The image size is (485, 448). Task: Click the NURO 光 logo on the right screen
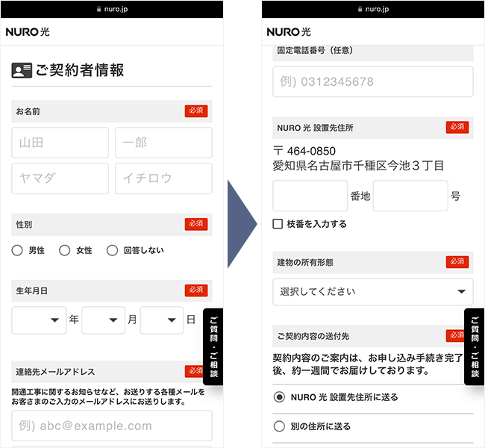(289, 32)
